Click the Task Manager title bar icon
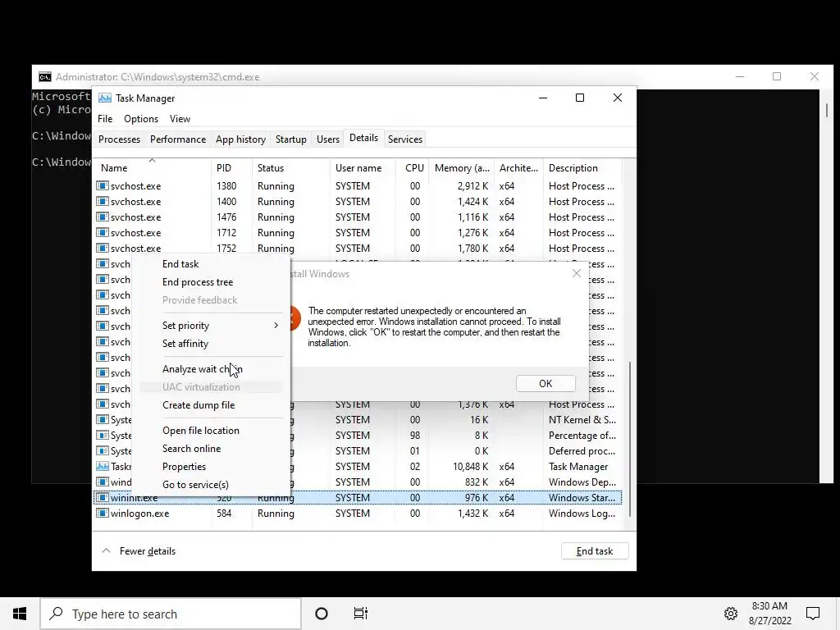The image size is (840, 630). [105, 98]
